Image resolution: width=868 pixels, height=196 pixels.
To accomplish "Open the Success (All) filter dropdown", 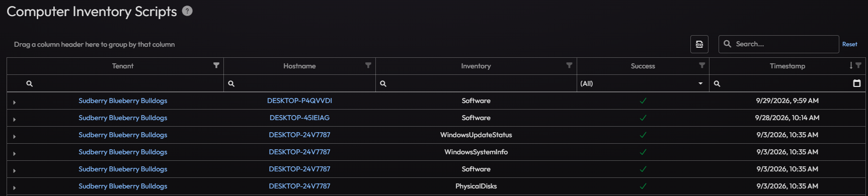I will tap(643, 83).
